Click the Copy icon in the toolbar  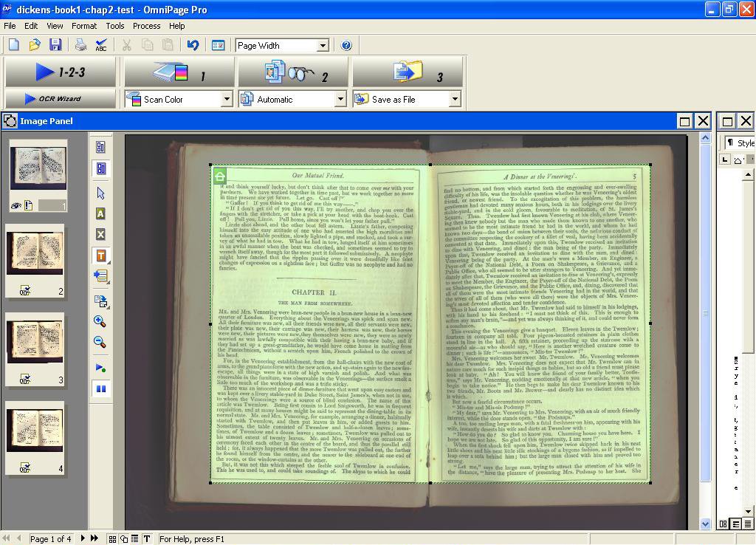pos(147,45)
